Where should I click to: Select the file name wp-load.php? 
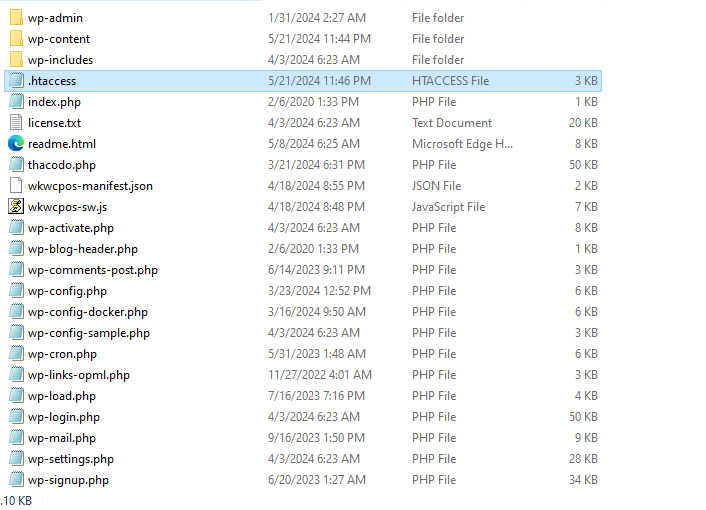62,396
